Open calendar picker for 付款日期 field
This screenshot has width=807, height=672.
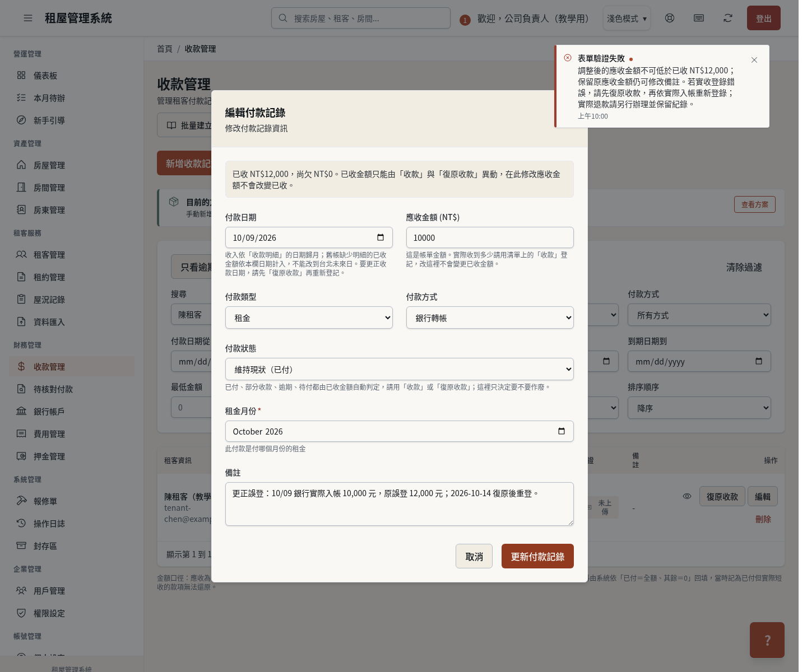click(x=381, y=237)
